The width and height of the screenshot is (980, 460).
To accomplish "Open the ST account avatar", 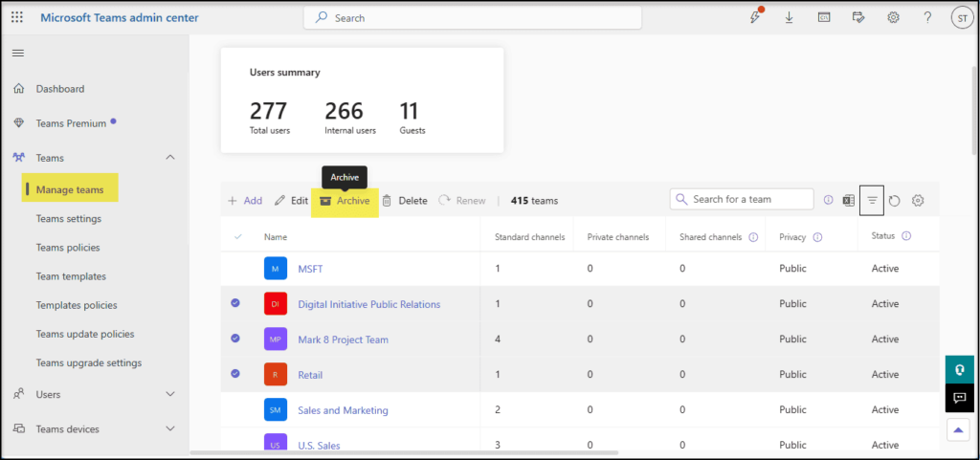I will point(961,18).
